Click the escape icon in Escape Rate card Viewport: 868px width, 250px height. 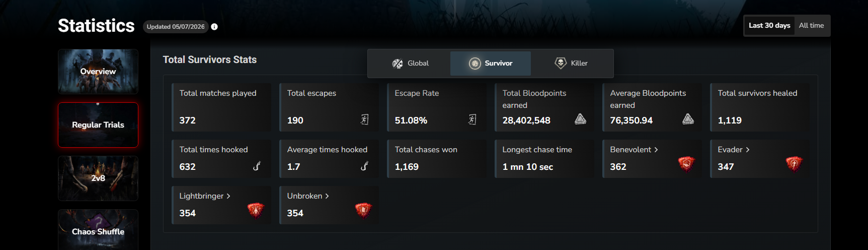point(472,119)
